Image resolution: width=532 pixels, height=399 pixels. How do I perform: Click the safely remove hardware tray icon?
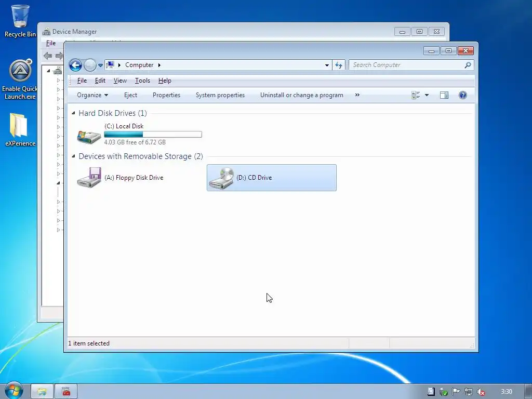coord(444,392)
